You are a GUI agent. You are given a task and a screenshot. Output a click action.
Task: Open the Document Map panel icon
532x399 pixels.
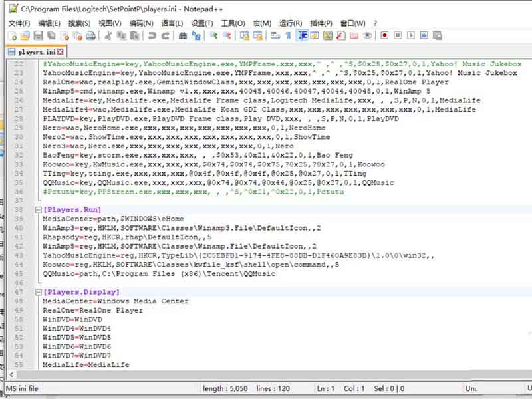coord(328,36)
